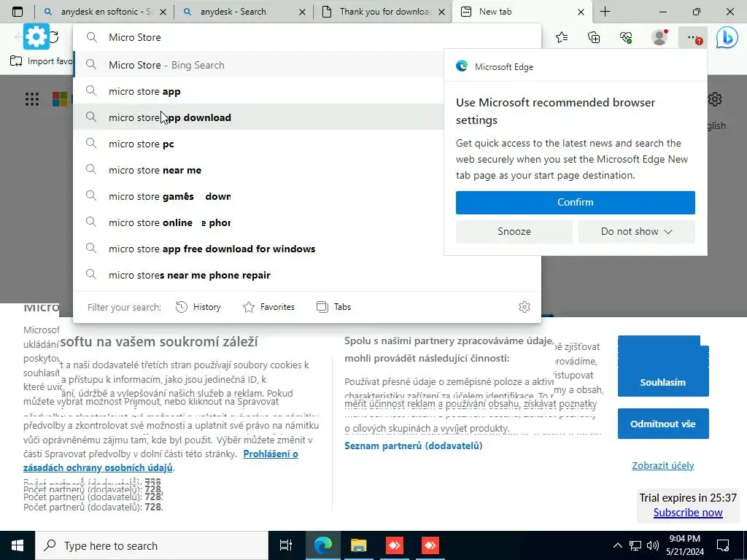Open the taskbar clock showing 9:04 PM

click(x=684, y=545)
